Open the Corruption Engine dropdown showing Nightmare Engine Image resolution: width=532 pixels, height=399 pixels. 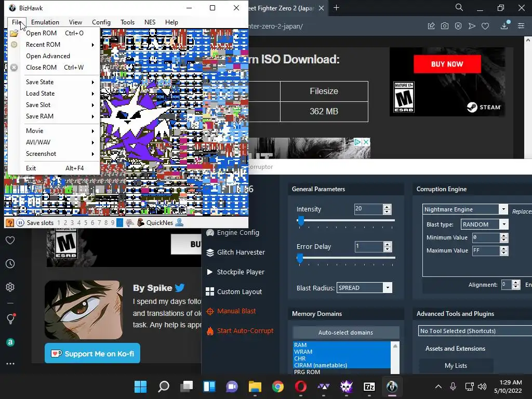pos(465,209)
